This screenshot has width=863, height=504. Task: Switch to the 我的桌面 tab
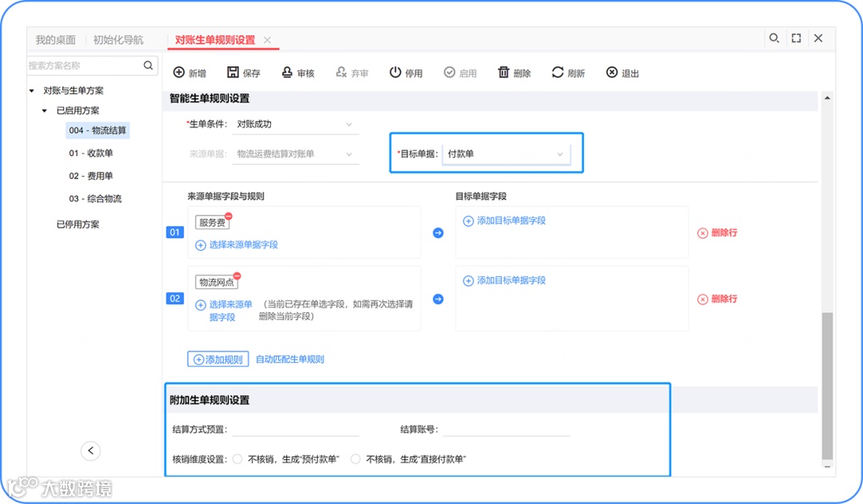[56, 40]
